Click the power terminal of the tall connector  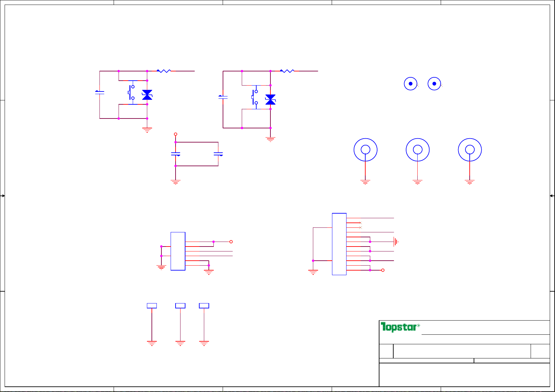(x=383, y=270)
